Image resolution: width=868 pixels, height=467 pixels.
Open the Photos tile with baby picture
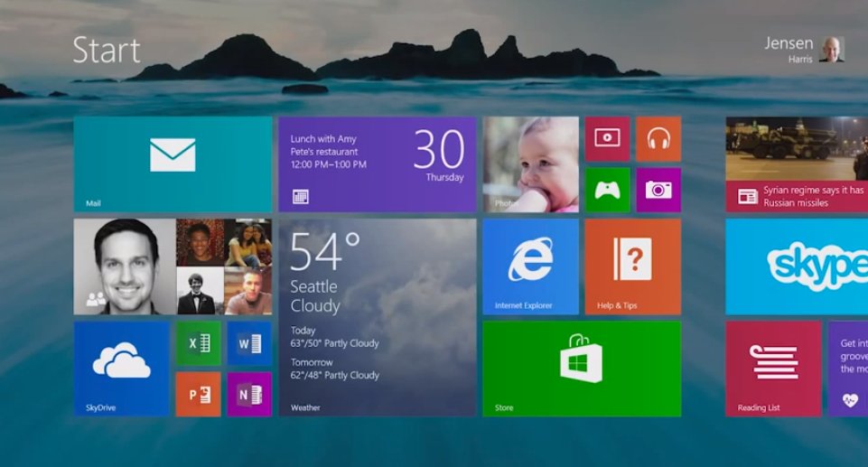click(530, 163)
